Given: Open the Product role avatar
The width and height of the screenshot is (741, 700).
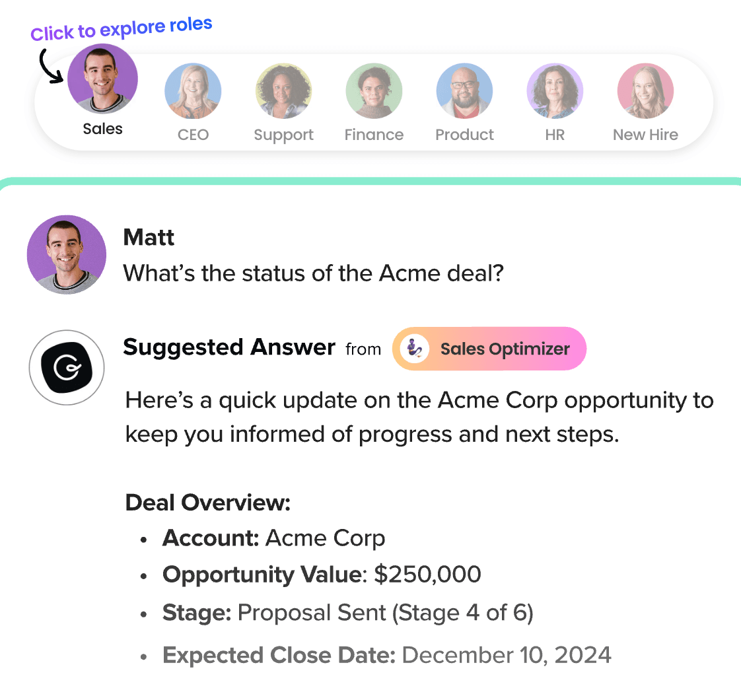Looking at the screenshot, I should pos(464,90).
